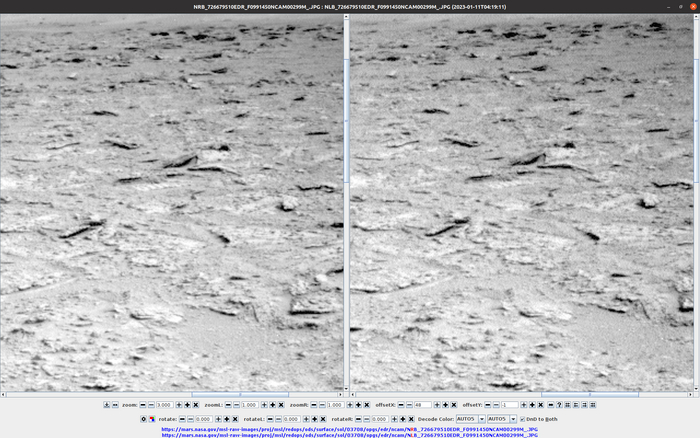Click the thin plus button for zoom
700x438 pixels.
(x=179, y=405)
